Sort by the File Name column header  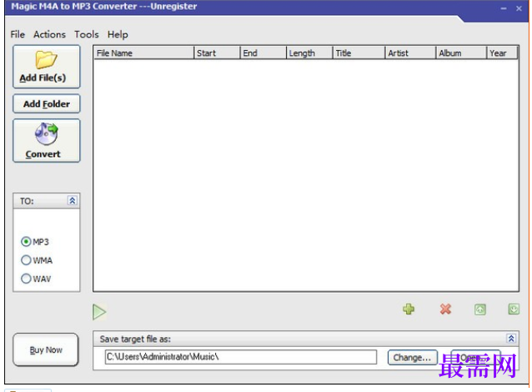[x=144, y=53]
